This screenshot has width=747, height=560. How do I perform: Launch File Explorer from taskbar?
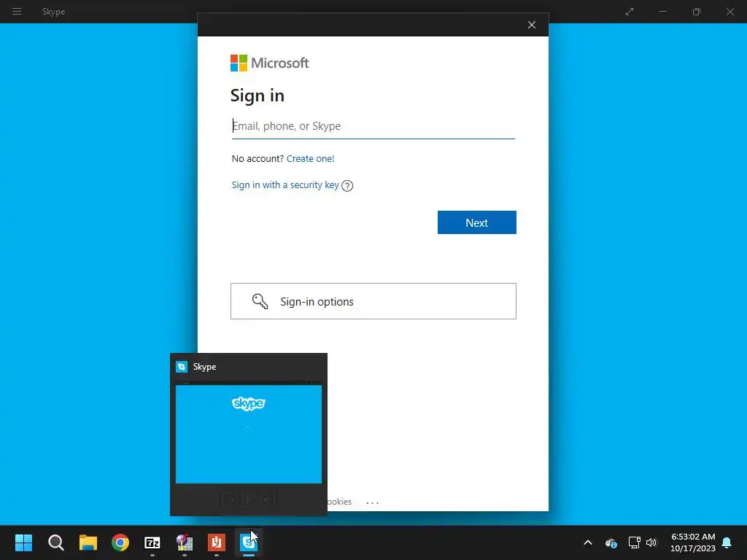click(88, 542)
